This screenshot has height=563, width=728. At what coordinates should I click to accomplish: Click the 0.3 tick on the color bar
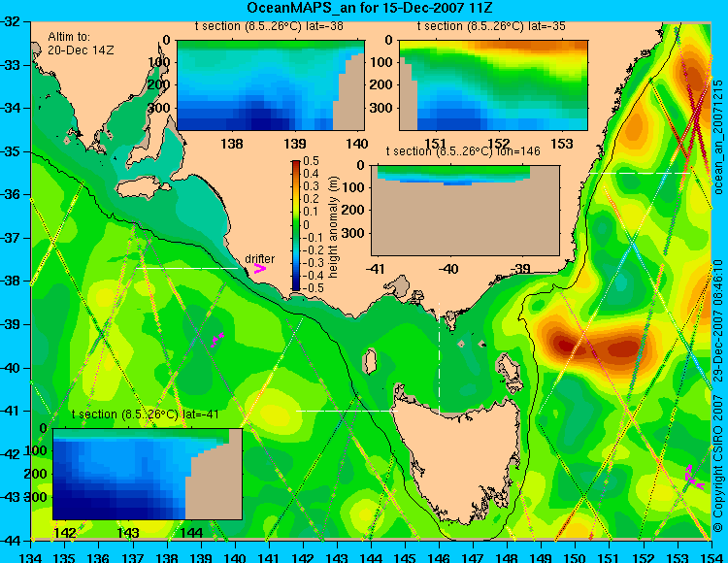311,186
